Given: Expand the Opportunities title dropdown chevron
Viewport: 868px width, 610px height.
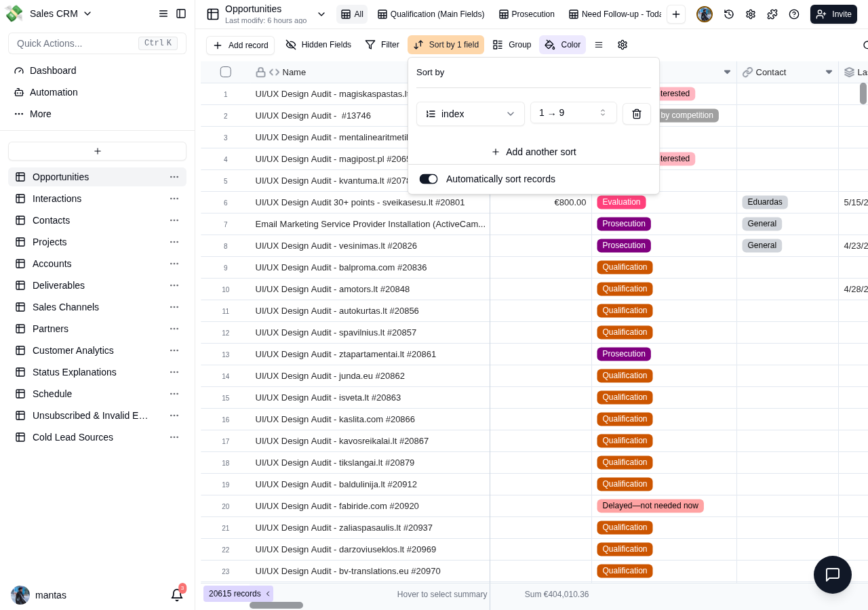Looking at the screenshot, I should tap(321, 14).
